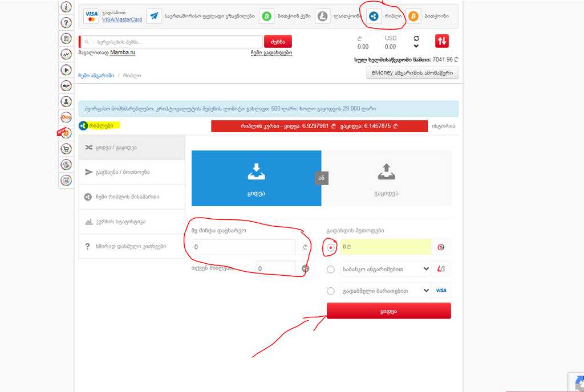Click the yellow 0 ₾ eMoney balance field

point(386,247)
